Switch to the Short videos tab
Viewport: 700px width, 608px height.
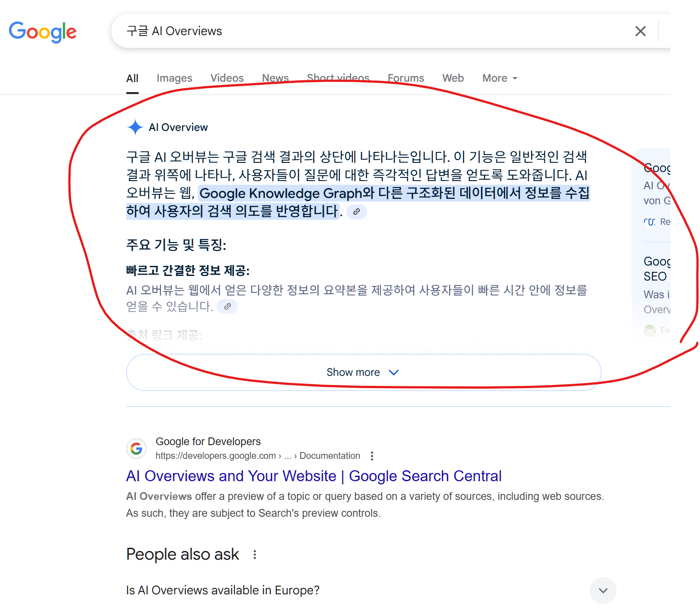point(338,78)
